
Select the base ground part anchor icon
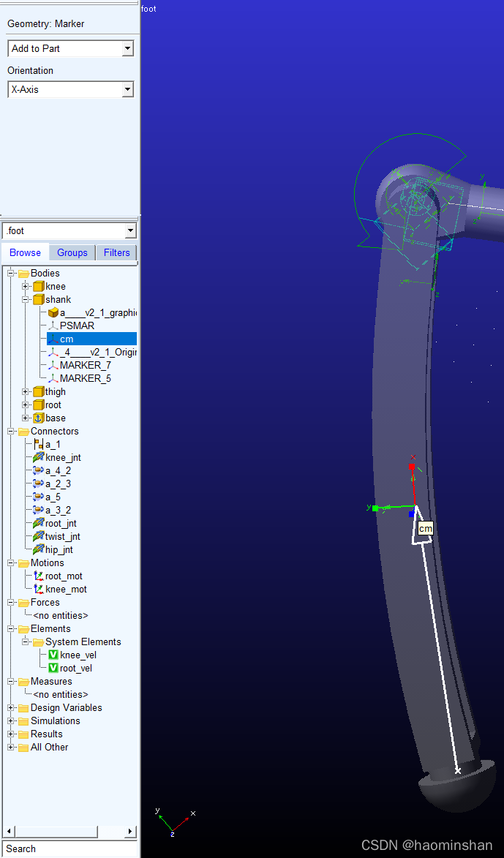[39, 418]
